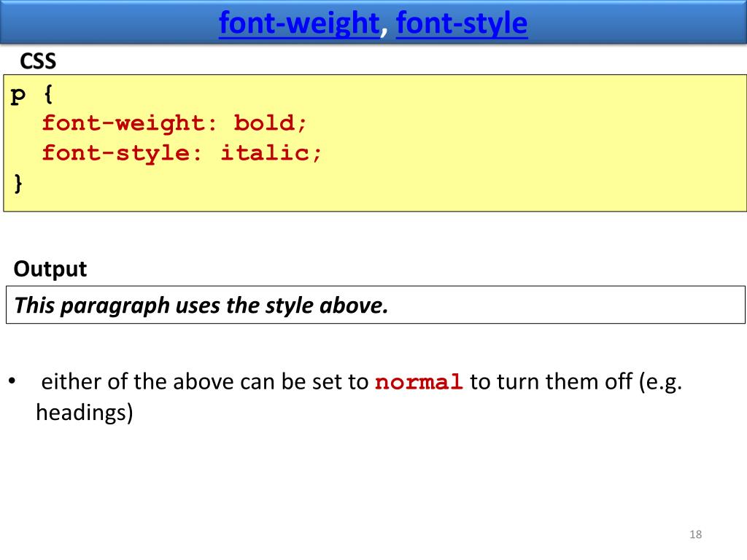Click the 'font-weight: bold;' code line
The height and width of the screenshot is (560, 747).
174,123
